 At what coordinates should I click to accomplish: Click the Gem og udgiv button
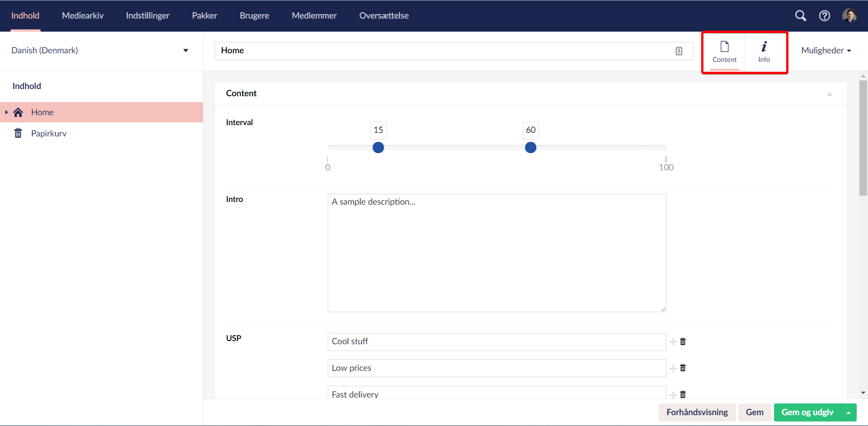tap(807, 412)
